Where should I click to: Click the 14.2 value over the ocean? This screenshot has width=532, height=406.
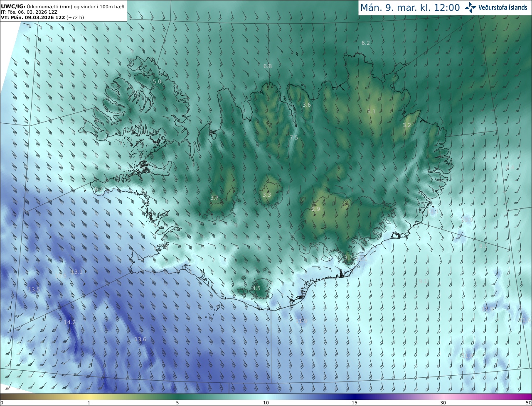[70, 322]
